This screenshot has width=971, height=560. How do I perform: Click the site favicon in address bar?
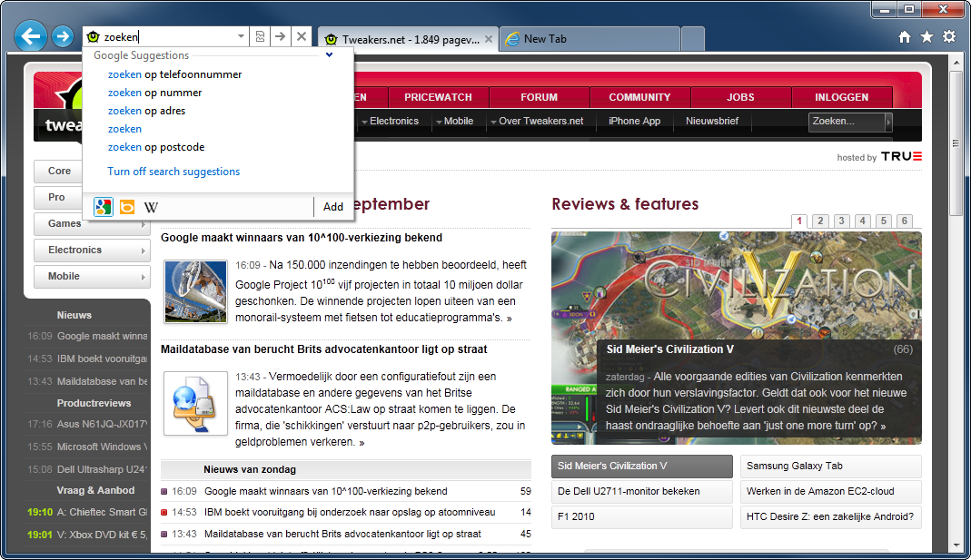point(94,37)
